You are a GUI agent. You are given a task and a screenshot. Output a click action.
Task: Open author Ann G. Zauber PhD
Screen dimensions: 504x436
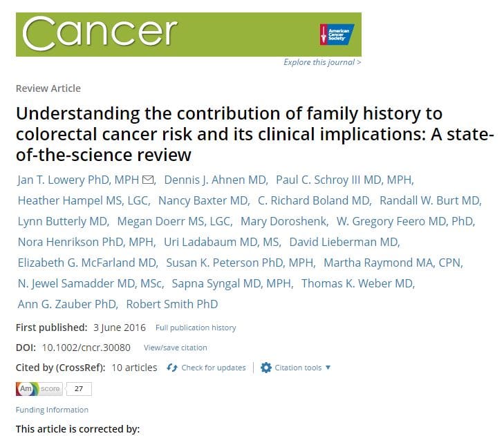click(x=66, y=304)
